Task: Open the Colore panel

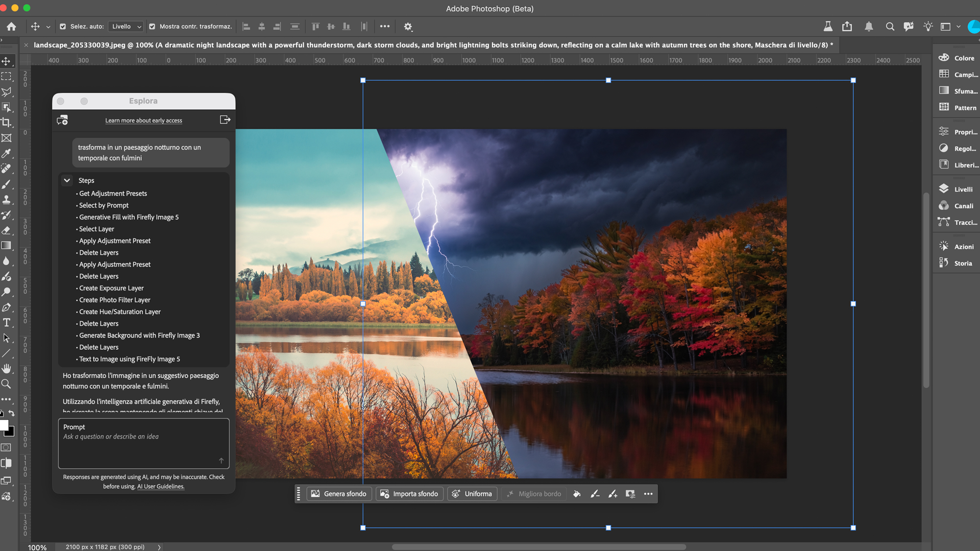Action: pos(956,58)
